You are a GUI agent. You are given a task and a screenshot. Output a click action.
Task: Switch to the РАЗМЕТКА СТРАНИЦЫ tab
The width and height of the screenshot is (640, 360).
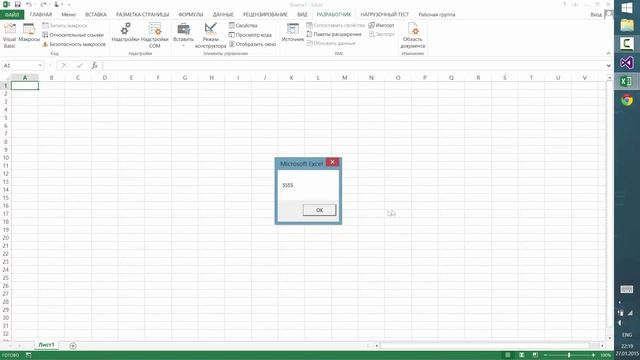pyautogui.click(x=142, y=14)
